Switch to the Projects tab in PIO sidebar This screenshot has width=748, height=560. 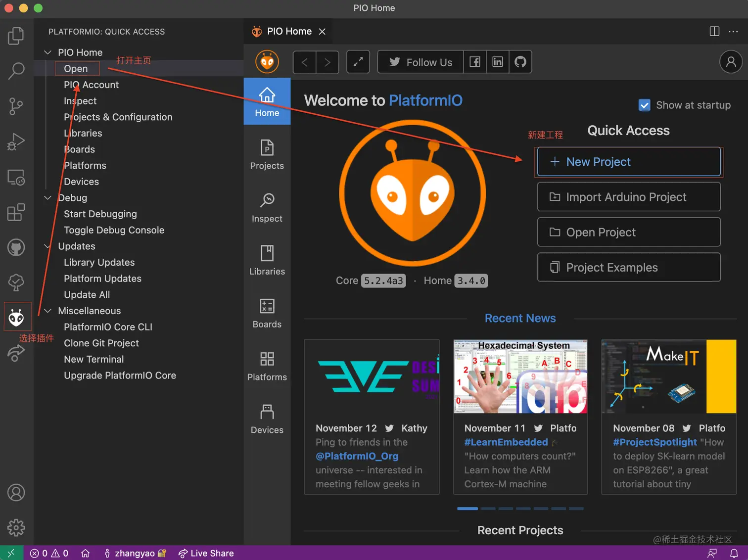point(267,154)
